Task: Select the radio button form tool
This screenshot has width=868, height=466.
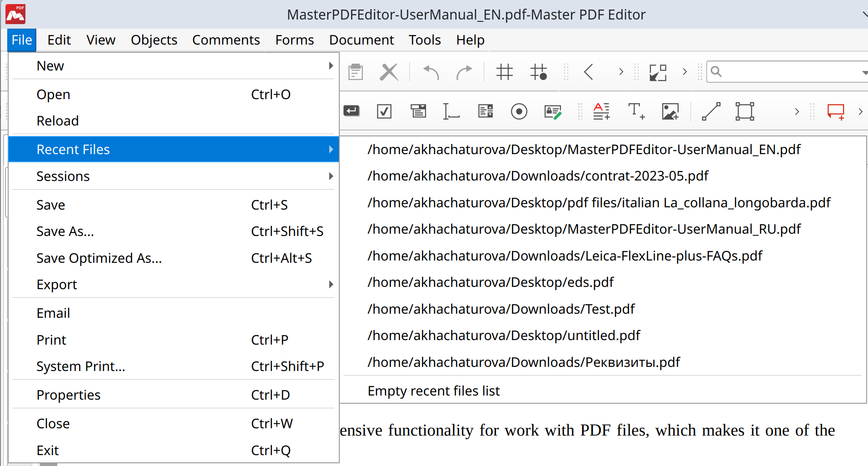Action: click(519, 111)
